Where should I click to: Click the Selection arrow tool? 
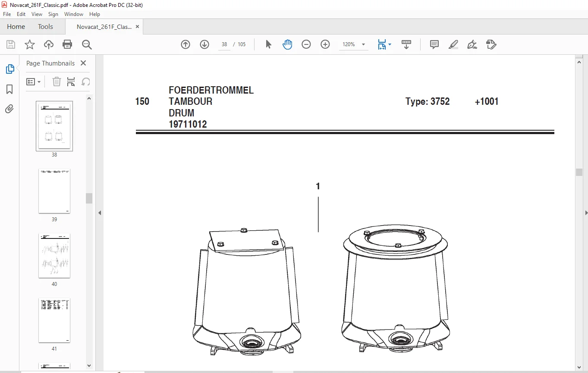(268, 44)
